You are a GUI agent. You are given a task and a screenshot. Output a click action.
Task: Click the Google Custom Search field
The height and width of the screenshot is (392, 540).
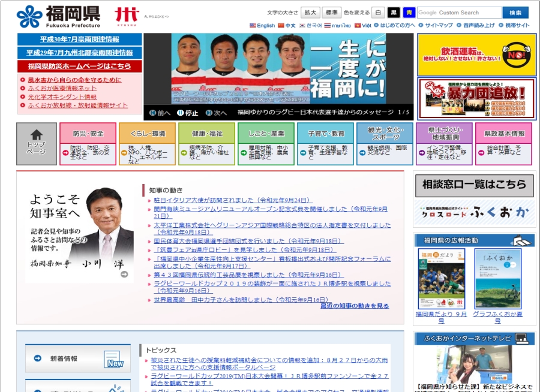tap(459, 13)
